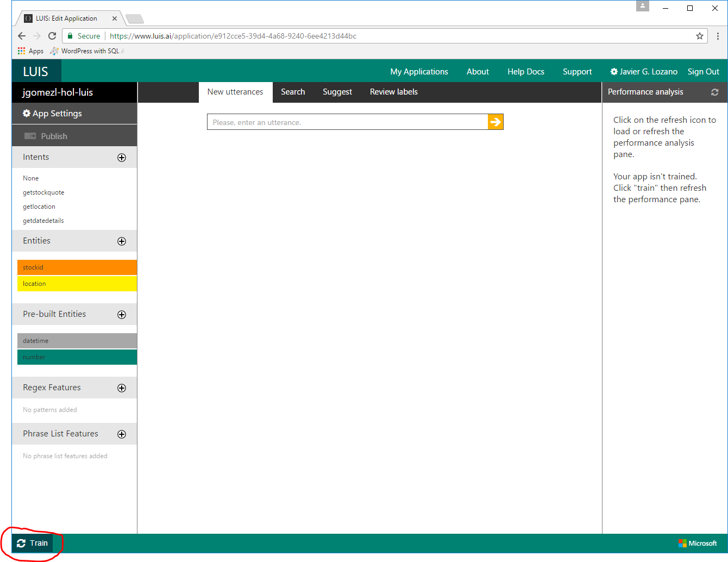Open the Apps bookmarks shortcut

pos(30,51)
